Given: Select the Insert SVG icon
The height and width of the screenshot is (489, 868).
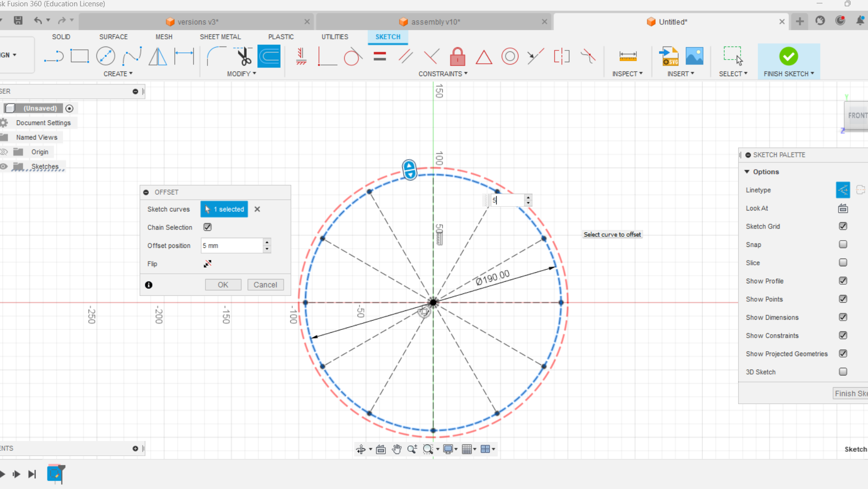Looking at the screenshot, I should [x=669, y=57].
